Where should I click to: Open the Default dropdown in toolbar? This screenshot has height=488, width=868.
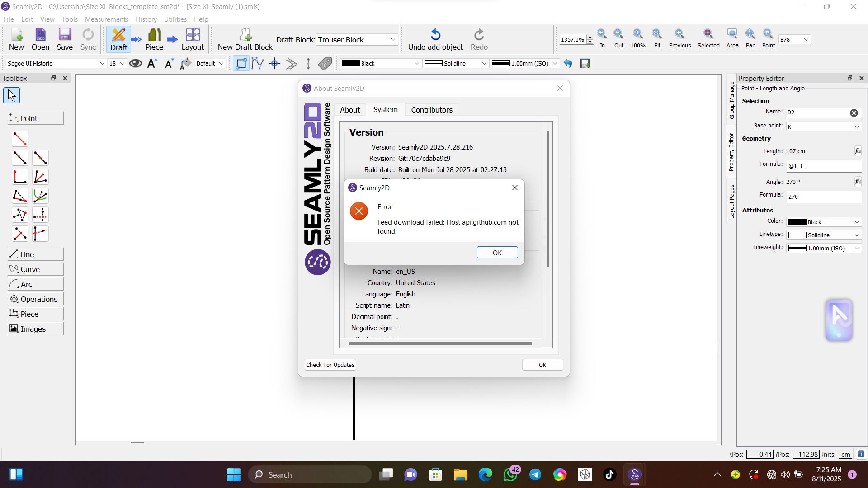coord(210,63)
